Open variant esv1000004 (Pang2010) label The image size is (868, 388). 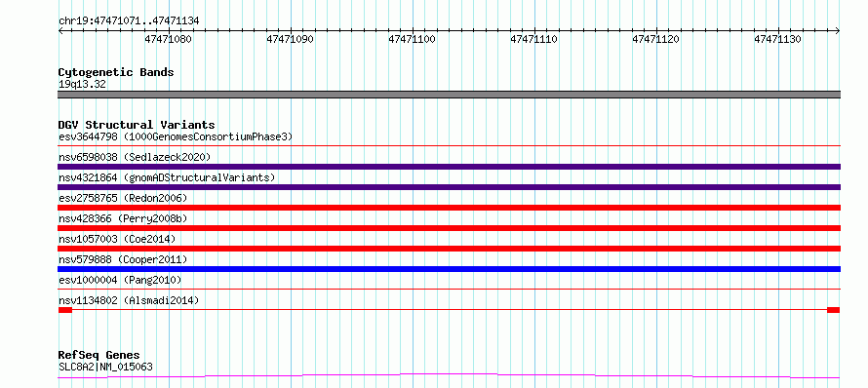coord(120,280)
